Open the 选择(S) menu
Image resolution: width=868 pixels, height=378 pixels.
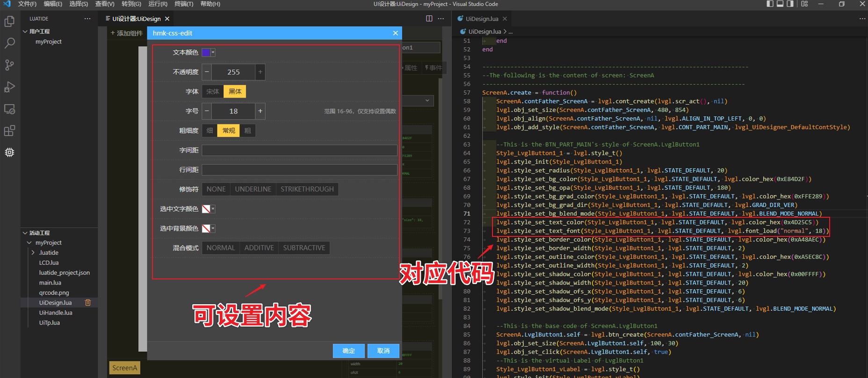click(x=79, y=4)
